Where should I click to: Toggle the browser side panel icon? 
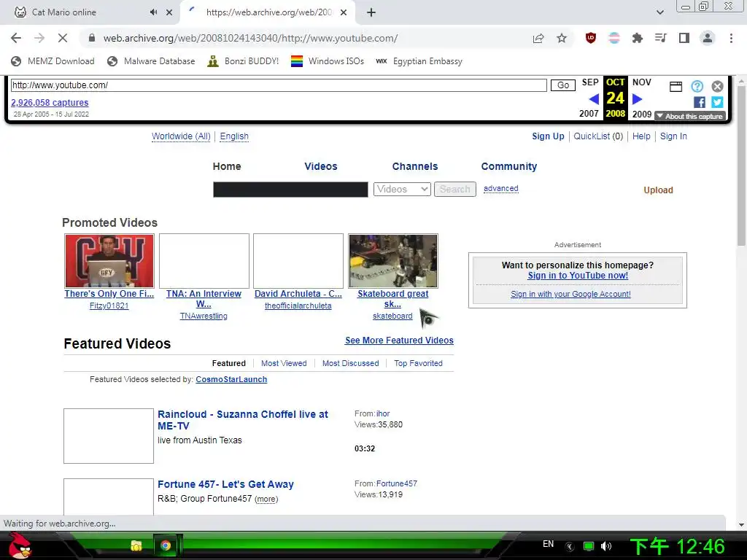point(684,38)
